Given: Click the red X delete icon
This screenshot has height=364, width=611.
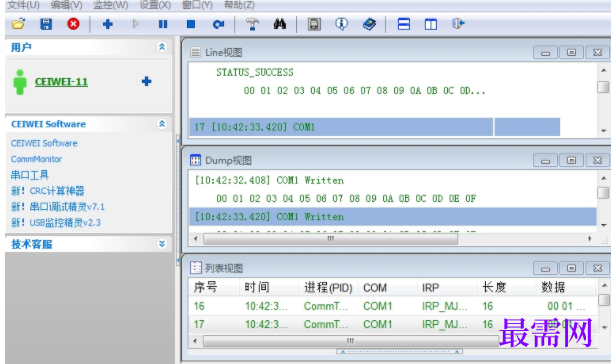Looking at the screenshot, I should [x=73, y=24].
